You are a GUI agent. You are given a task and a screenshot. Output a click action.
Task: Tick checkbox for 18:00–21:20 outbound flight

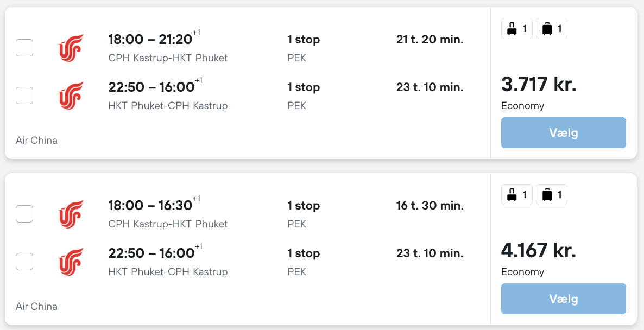click(24, 48)
